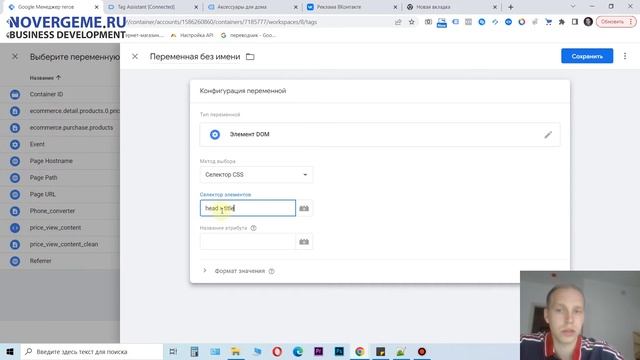Open Calculator from the taskbar

coord(194,351)
